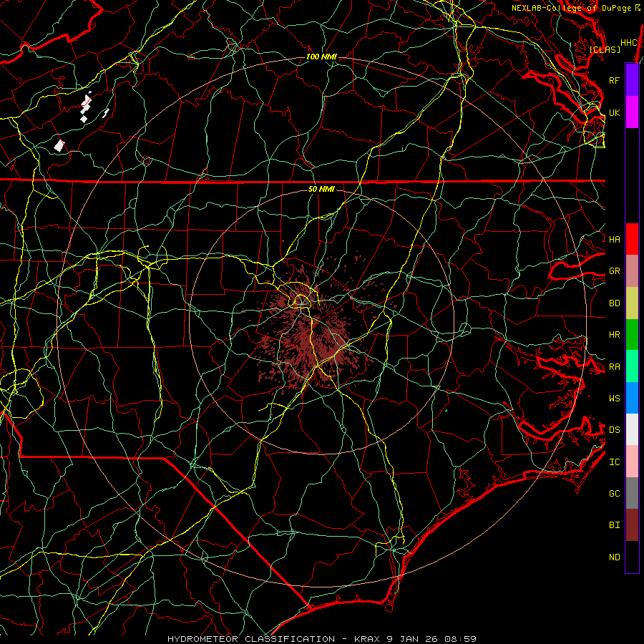
Task: Click the IC legend label
Action: 614,462
